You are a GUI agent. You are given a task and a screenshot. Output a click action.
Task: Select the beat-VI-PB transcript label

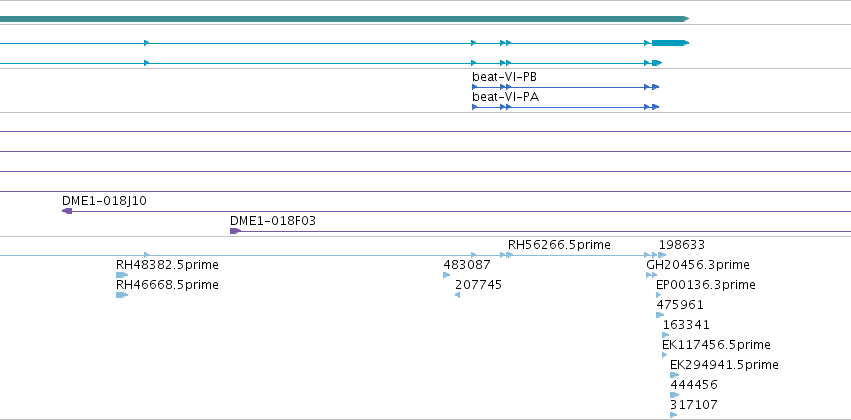504,78
